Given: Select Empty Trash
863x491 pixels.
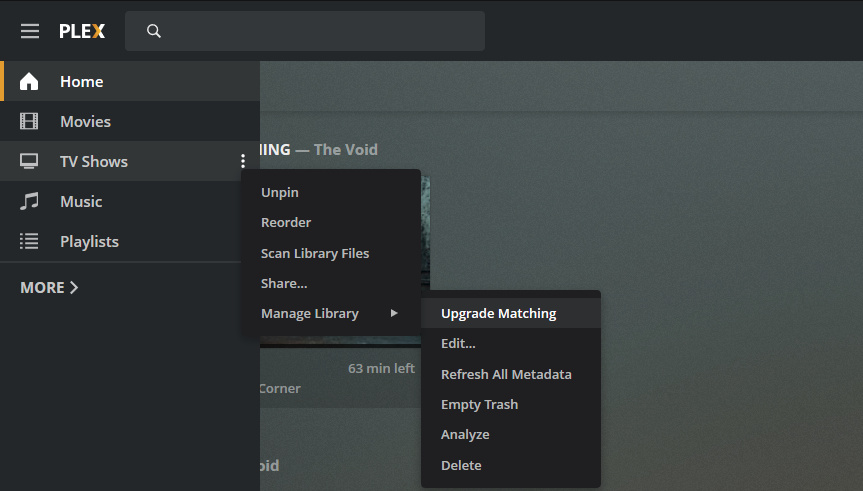Looking at the screenshot, I should (511, 405).
